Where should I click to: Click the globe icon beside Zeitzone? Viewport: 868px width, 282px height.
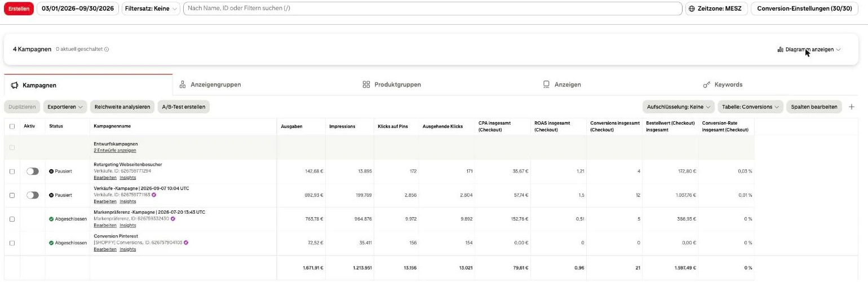[692, 8]
